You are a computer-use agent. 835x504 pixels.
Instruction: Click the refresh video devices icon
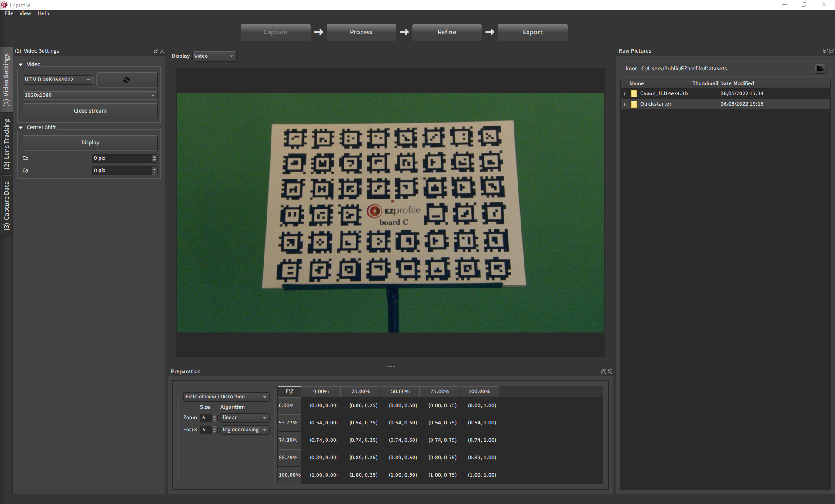tap(127, 80)
